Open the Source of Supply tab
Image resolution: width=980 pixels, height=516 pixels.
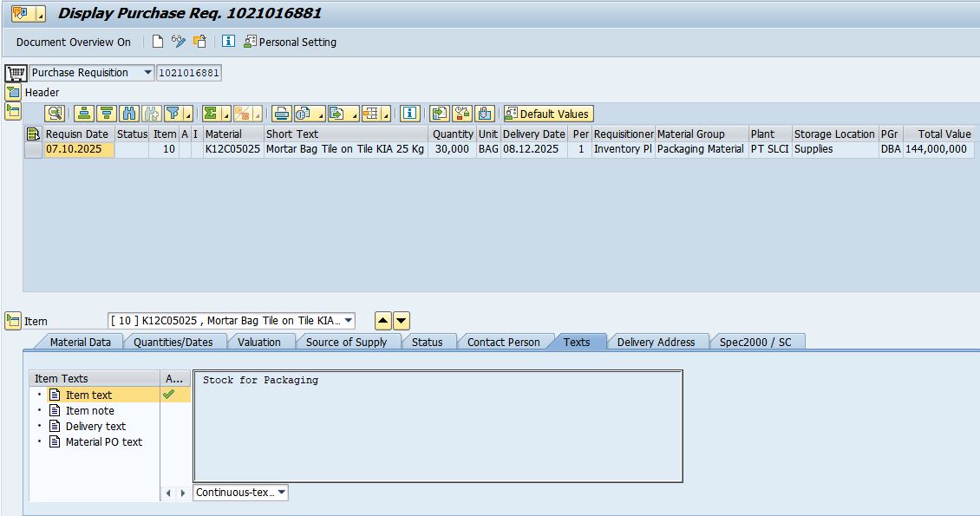(x=346, y=342)
